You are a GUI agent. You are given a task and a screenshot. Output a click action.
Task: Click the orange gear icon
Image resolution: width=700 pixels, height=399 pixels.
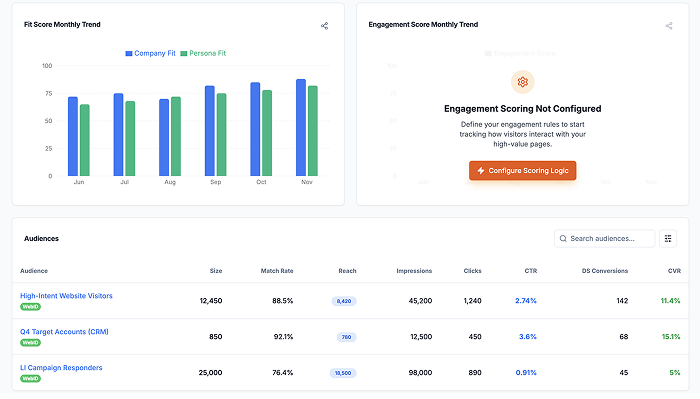pos(522,82)
